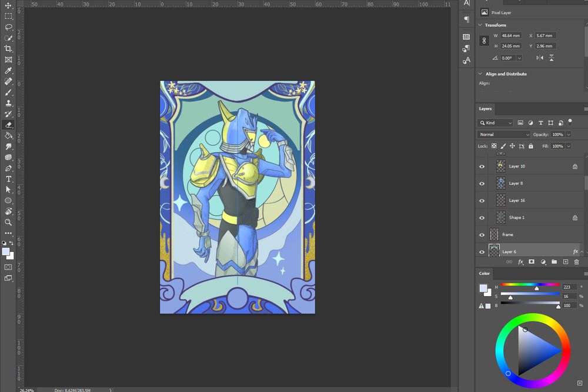Select the Healing Brush tool
The image size is (588, 392).
[x=8, y=81]
